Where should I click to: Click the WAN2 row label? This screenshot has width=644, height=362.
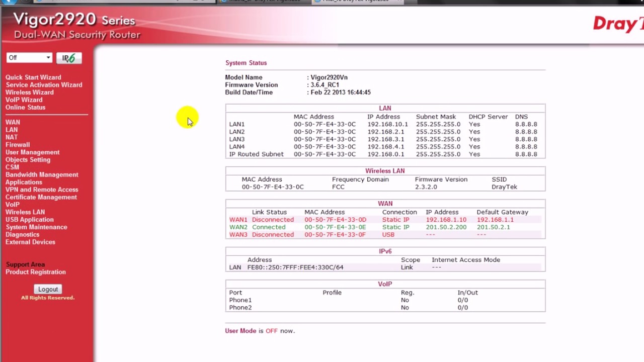(238, 227)
